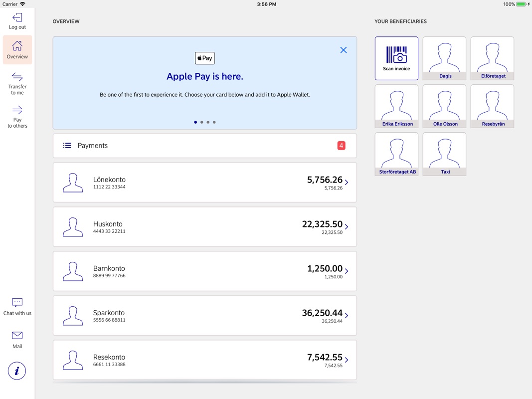Switch to second banner page dot
Screen dimensions: 532x399
pyautogui.click(x=201, y=122)
